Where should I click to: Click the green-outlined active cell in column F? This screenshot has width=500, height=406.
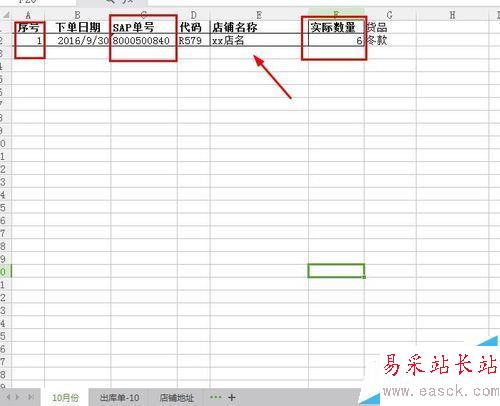point(336,271)
